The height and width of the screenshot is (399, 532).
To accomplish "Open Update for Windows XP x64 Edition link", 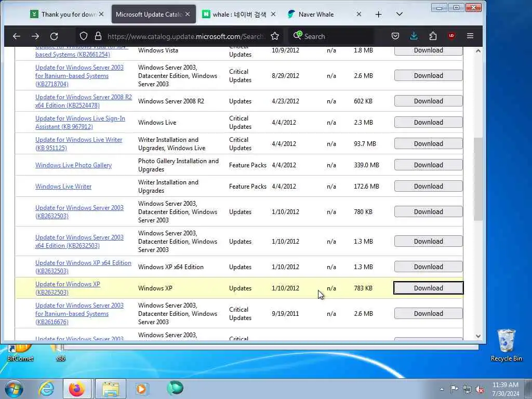I will tap(83, 267).
